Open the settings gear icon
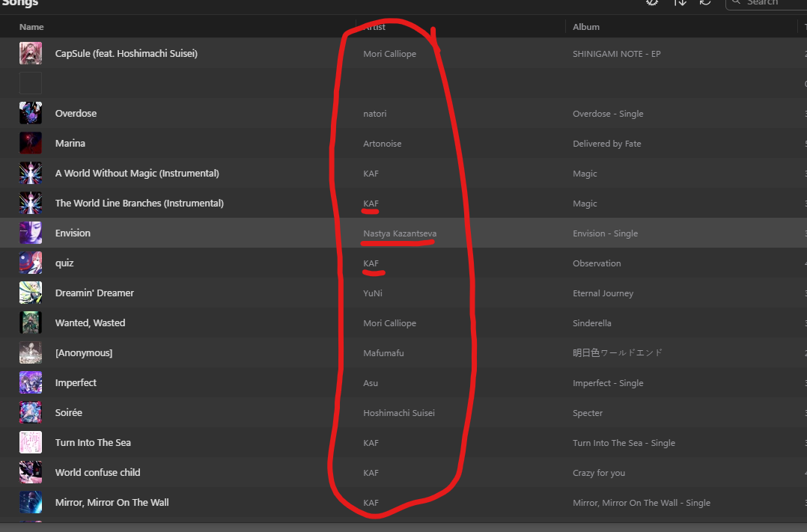Image resolution: width=807 pixels, height=532 pixels. [651, 3]
